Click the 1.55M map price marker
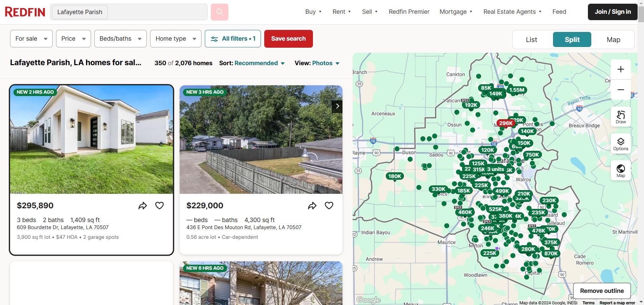 click(517, 90)
